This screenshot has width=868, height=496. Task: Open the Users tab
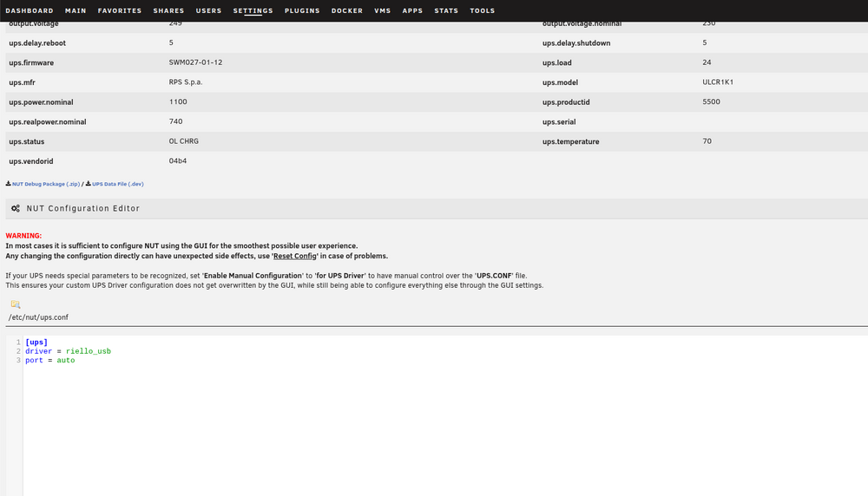[x=208, y=10]
